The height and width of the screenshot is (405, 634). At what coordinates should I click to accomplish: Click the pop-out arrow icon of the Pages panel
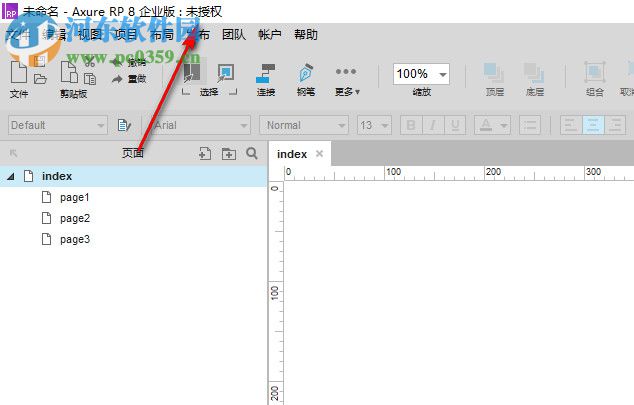coord(13,153)
